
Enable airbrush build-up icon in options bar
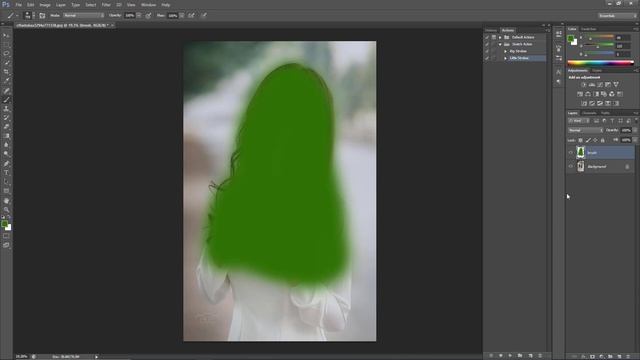pyautogui.click(x=191, y=16)
